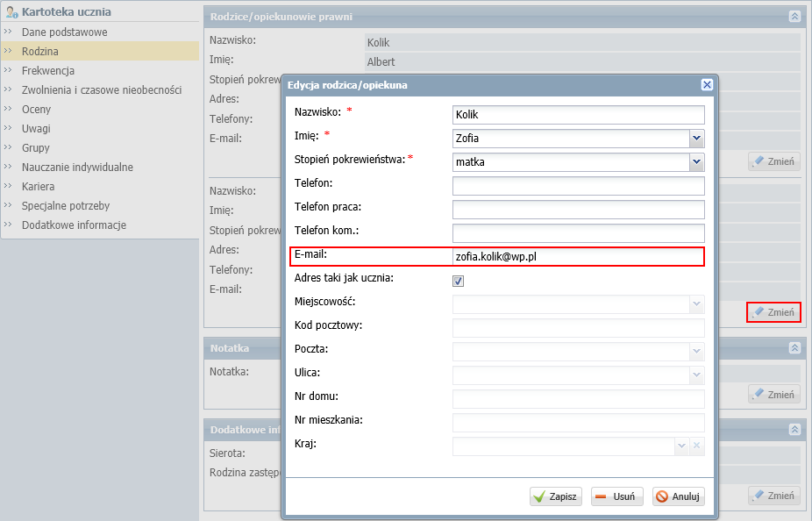Click Zmień in the Notatka panel
The width and height of the screenshot is (812, 521).
774,395
